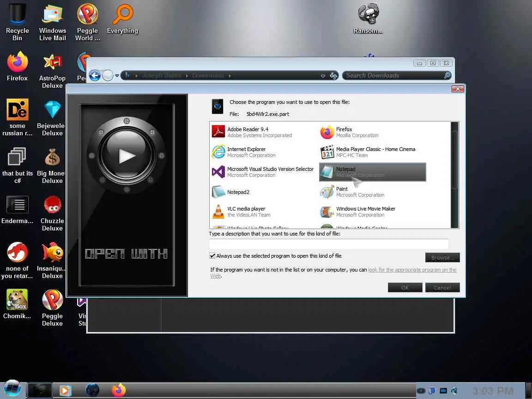The image size is (532, 399).
Task: Open the Chomik... Box desktop icon
Action: tap(17, 304)
